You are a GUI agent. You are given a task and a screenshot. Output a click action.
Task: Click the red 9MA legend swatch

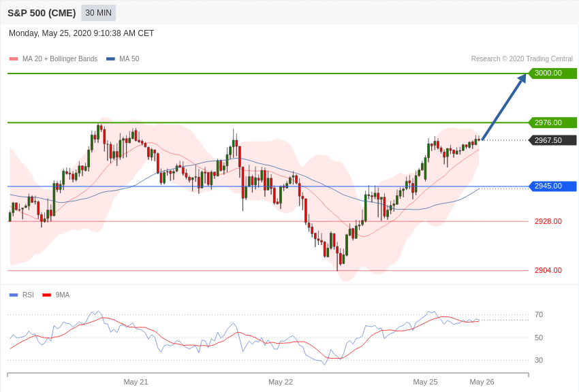[46, 295]
